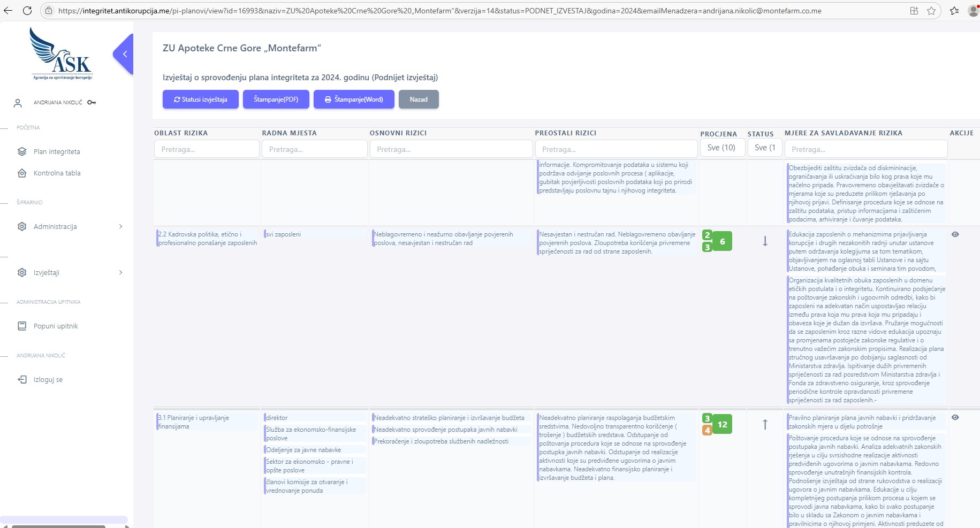
Task: Click the Štampanje(Word) button
Action: click(x=354, y=100)
